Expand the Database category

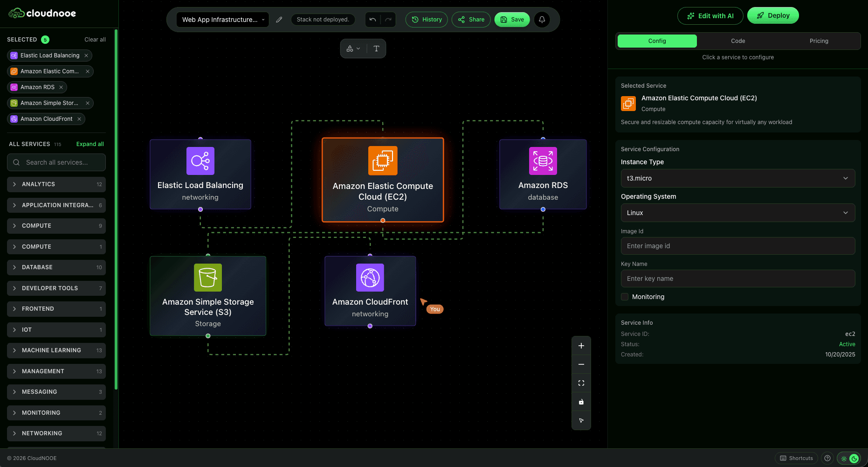coord(56,267)
